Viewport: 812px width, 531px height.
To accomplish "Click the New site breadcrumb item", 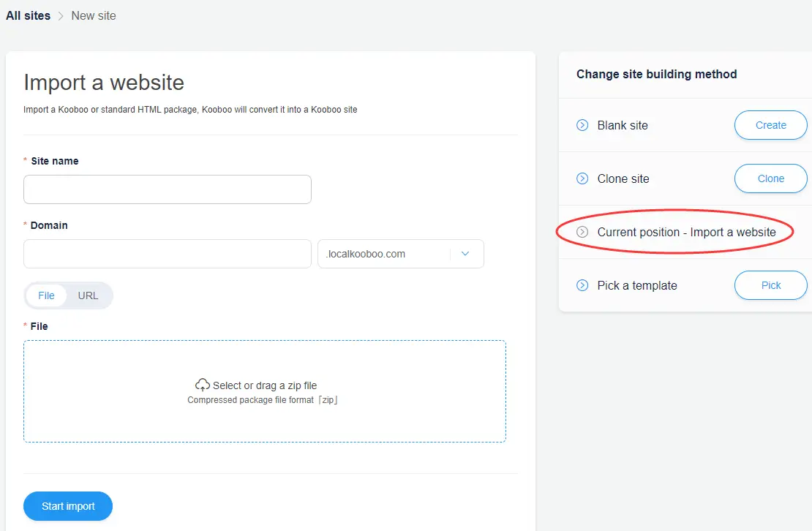I will tap(94, 15).
